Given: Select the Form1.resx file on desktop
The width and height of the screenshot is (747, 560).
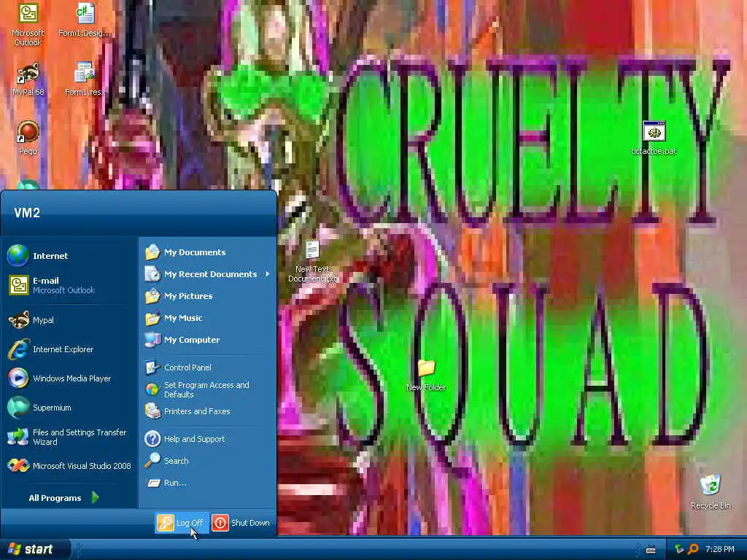Looking at the screenshot, I should (85, 79).
